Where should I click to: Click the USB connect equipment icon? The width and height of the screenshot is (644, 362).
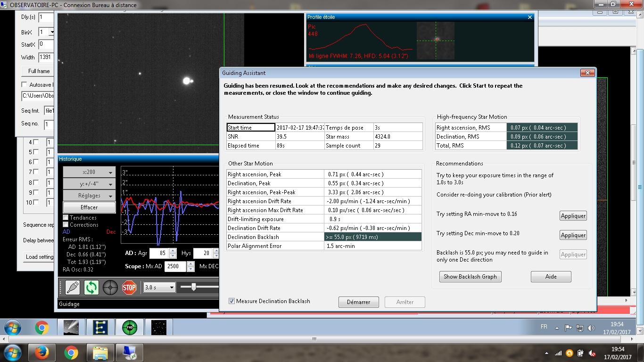click(72, 287)
